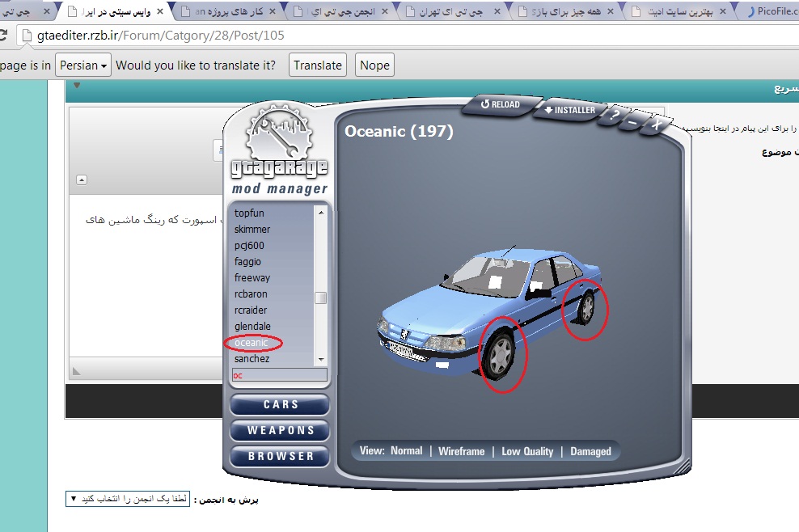Viewport: 799px width, 532px height.
Task: Close the 'جی تی ای تهران' tab
Action: point(497,11)
